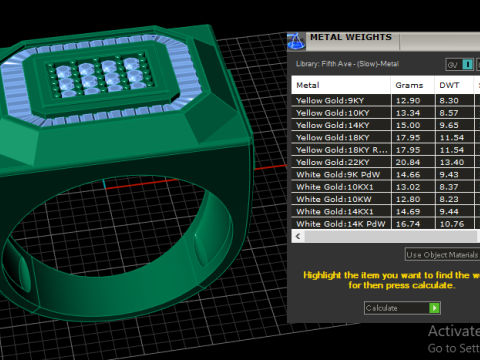Select the Yellow Gold:14KY row

(386, 125)
